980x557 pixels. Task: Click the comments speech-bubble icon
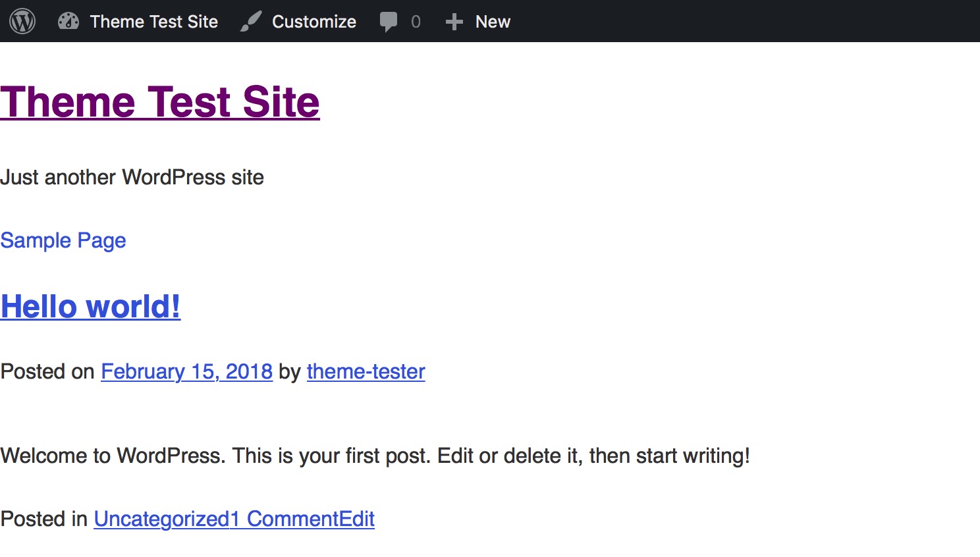(390, 21)
